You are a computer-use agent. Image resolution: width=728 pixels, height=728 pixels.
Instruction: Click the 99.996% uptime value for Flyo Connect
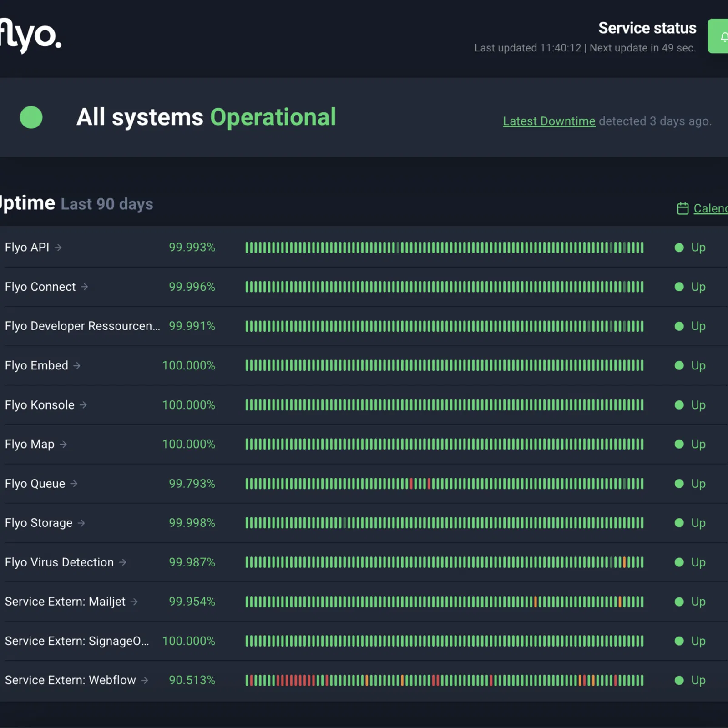(192, 287)
